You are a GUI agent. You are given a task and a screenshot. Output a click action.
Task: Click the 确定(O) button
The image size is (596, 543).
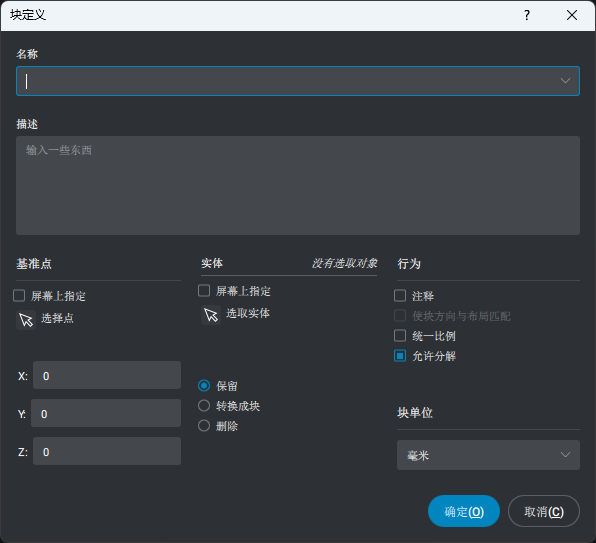pyautogui.click(x=464, y=511)
